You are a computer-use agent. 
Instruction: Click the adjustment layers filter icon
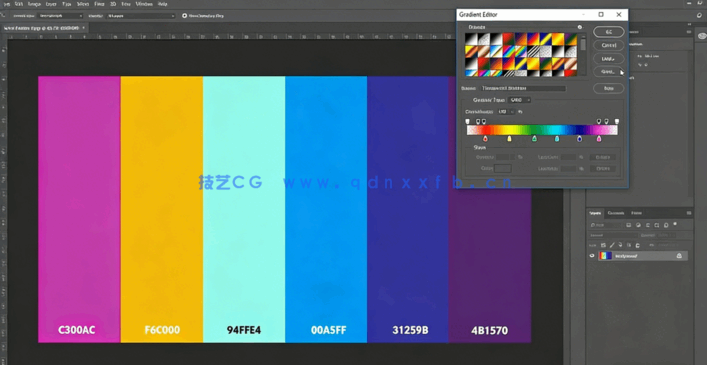638,225
